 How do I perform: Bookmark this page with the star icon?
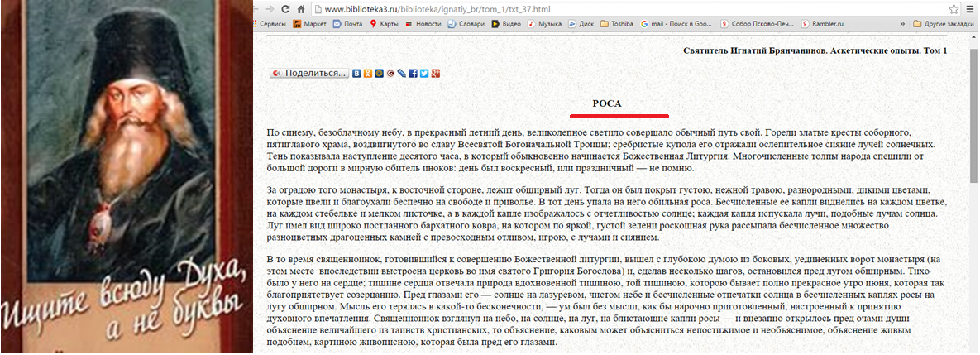point(953,8)
